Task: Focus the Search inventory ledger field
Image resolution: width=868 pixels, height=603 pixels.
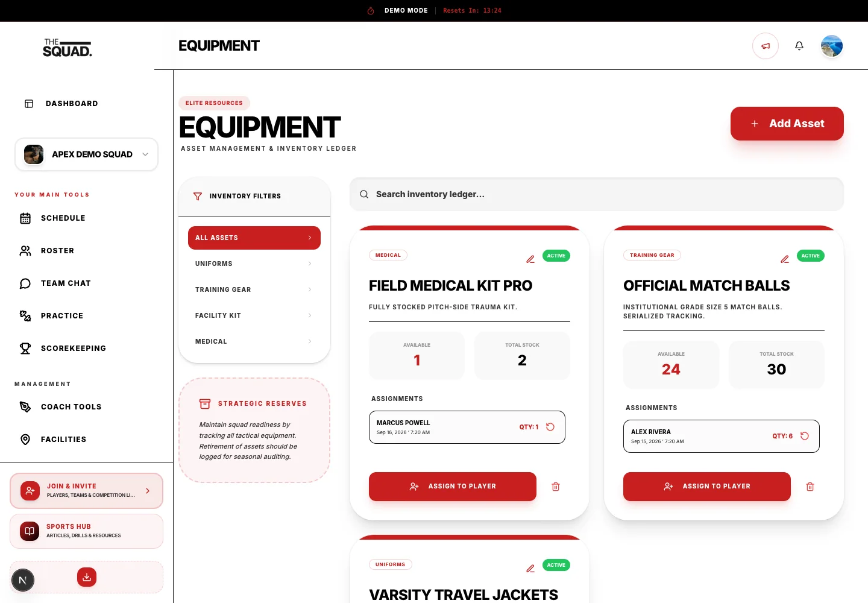Action: coord(597,194)
